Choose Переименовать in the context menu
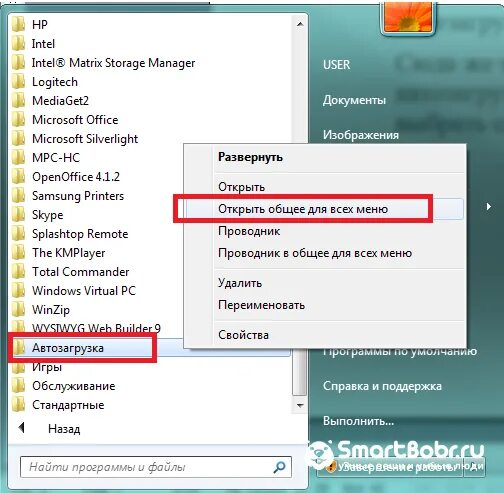The width and height of the screenshot is (504, 493). pyautogui.click(x=261, y=305)
